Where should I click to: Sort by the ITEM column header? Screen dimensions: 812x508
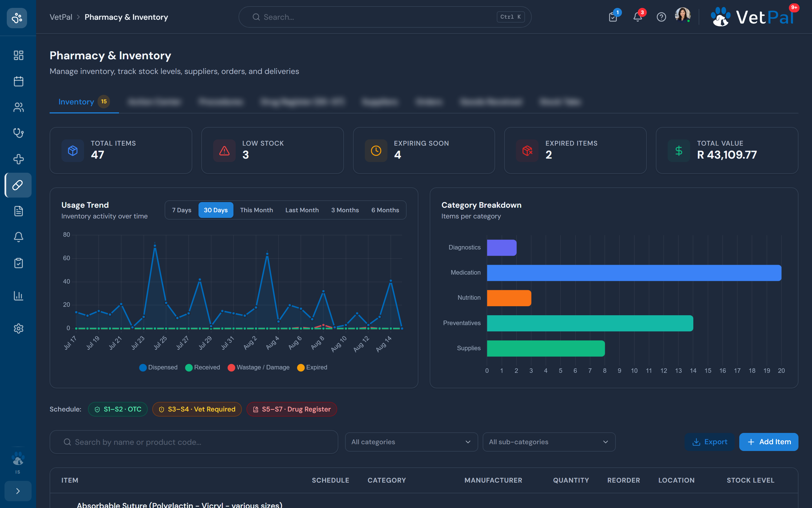coord(70,480)
